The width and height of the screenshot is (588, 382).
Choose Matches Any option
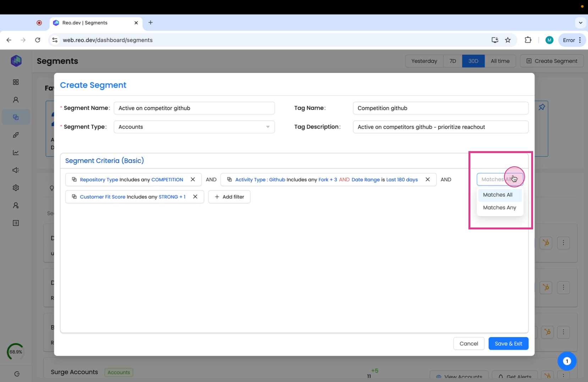[x=499, y=208]
